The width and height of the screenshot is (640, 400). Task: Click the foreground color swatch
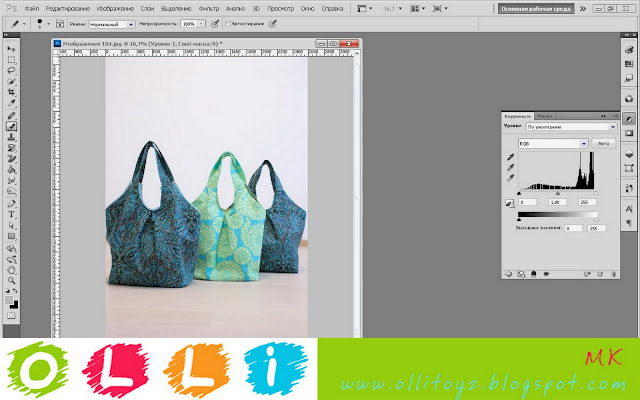pyautogui.click(x=9, y=300)
